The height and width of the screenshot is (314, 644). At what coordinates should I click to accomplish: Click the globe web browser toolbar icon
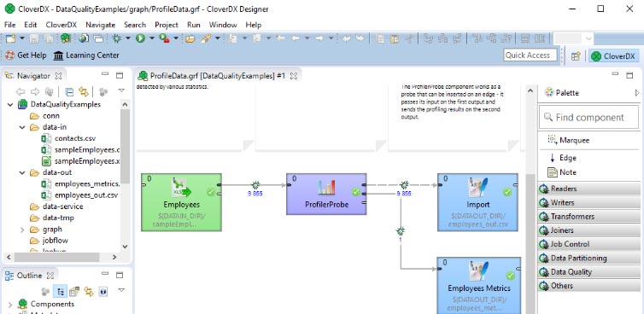pyautogui.click(x=84, y=38)
